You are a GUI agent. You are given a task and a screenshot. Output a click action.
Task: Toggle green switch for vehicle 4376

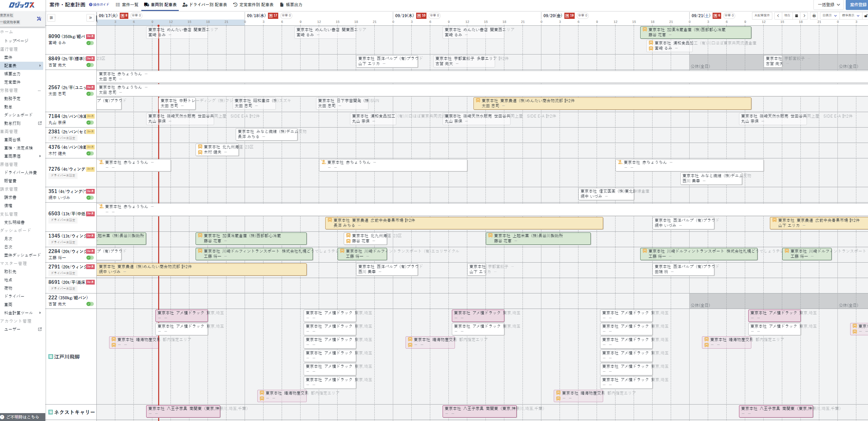click(x=90, y=153)
